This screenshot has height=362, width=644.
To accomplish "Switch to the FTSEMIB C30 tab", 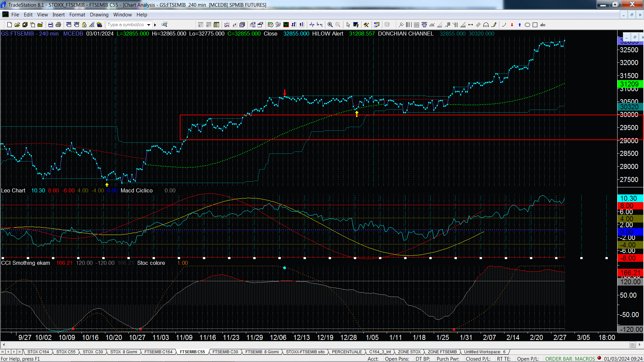I will tap(225, 352).
